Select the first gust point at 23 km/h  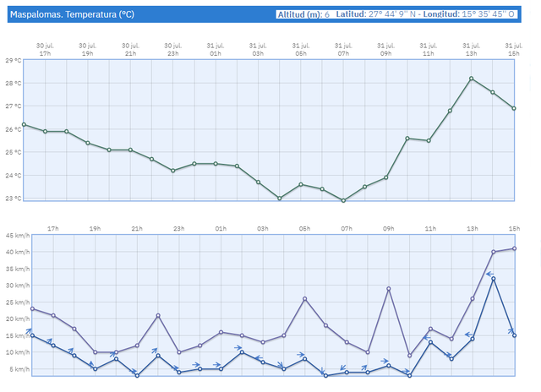32,308
